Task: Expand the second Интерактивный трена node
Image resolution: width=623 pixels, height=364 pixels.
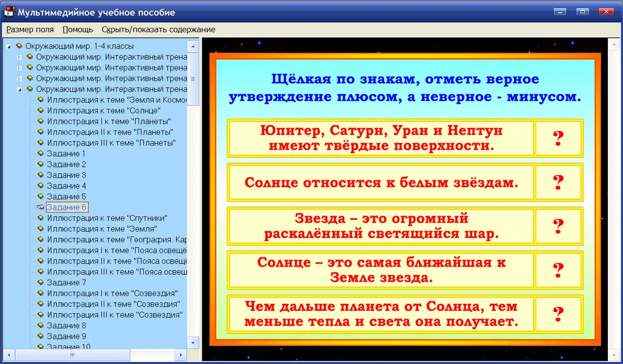Action: coord(20,68)
